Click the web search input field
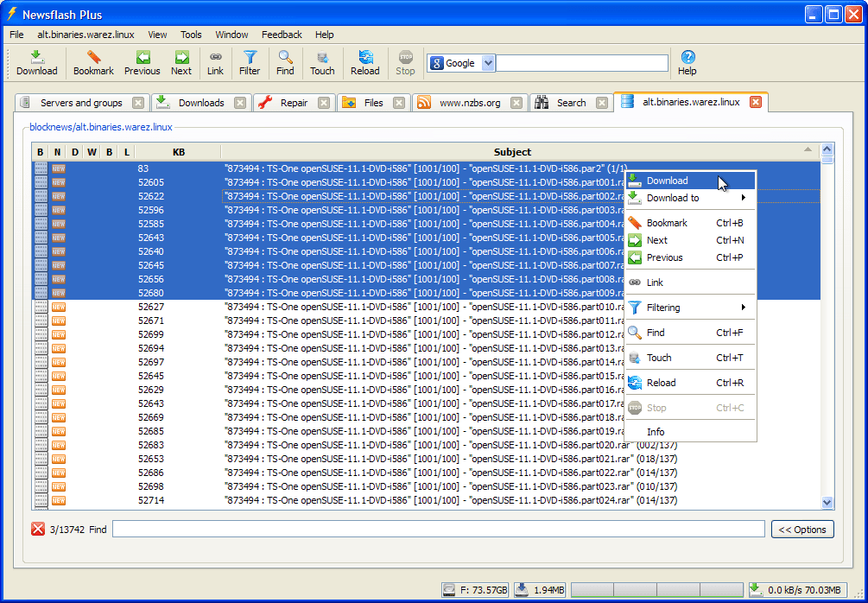Viewport: 868px width, 603px height. pyautogui.click(x=582, y=63)
